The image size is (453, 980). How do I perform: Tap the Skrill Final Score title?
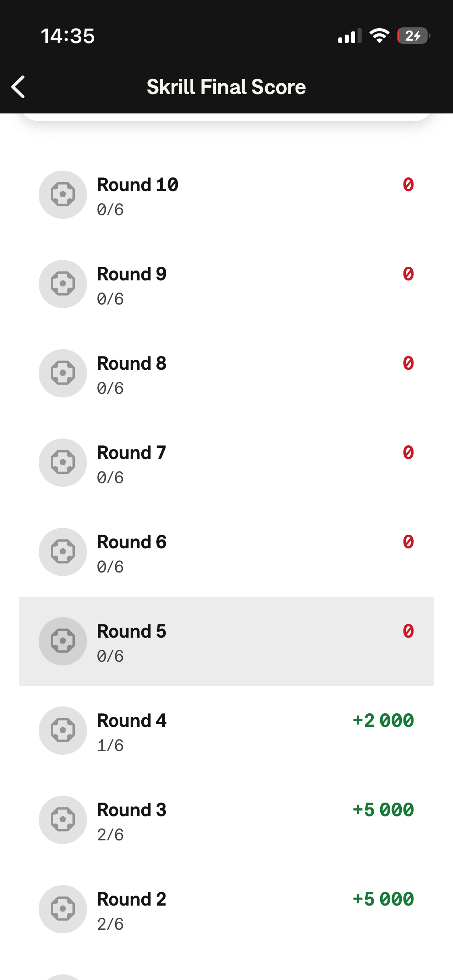pos(226,87)
